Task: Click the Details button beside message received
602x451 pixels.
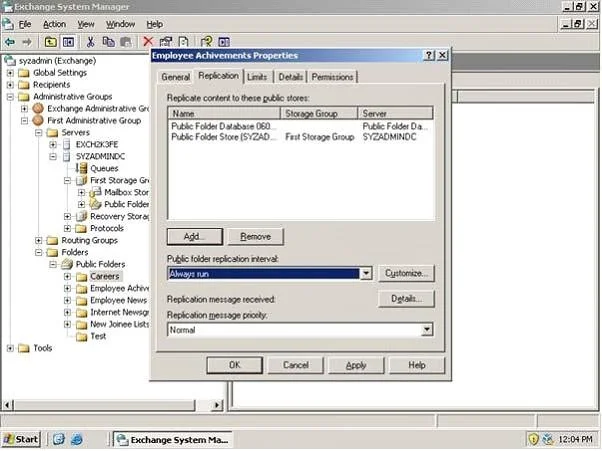Action: 406,299
